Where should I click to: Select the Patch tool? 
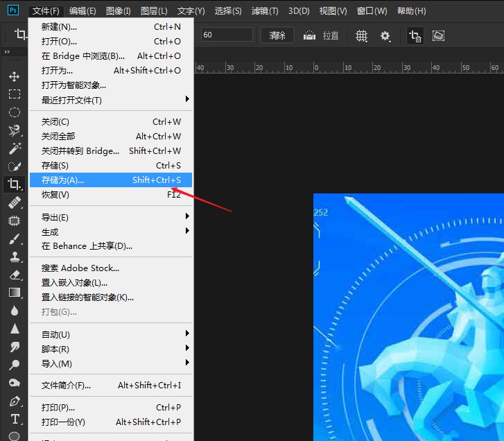(x=14, y=220)
